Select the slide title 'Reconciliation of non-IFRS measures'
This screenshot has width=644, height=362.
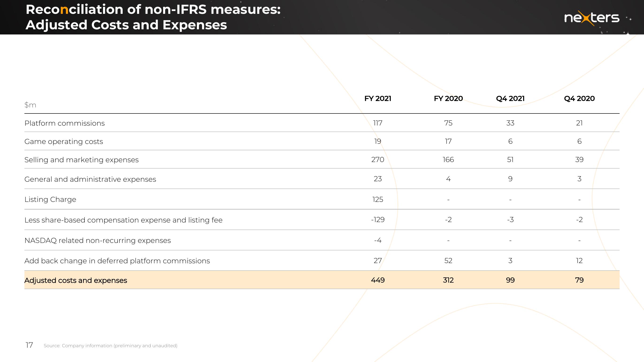153,9
